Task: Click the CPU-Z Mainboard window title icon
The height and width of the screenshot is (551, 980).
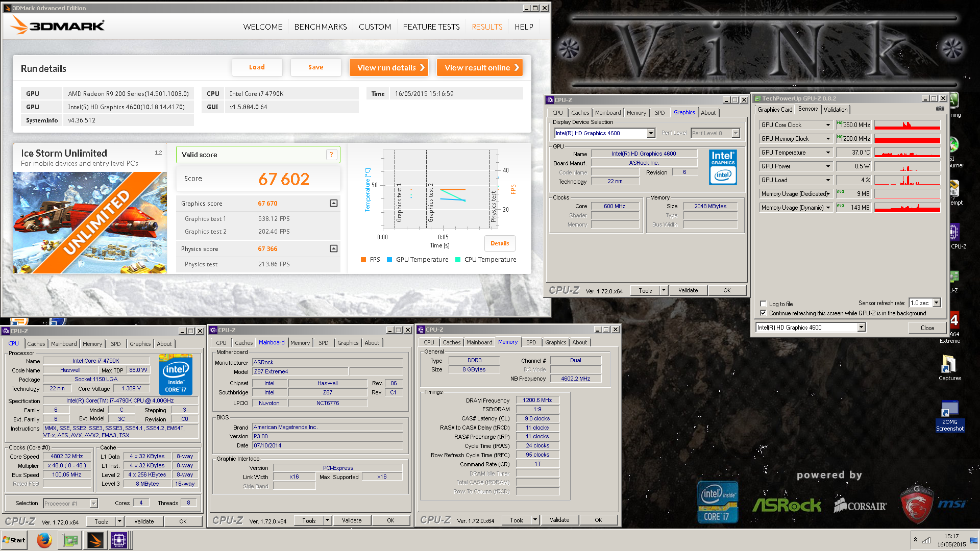Action: pos(214,330)
